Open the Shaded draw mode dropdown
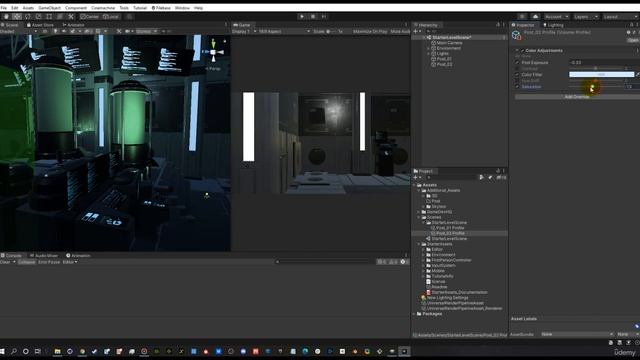This screenshot has width=640, height=360. coord(18,31)
